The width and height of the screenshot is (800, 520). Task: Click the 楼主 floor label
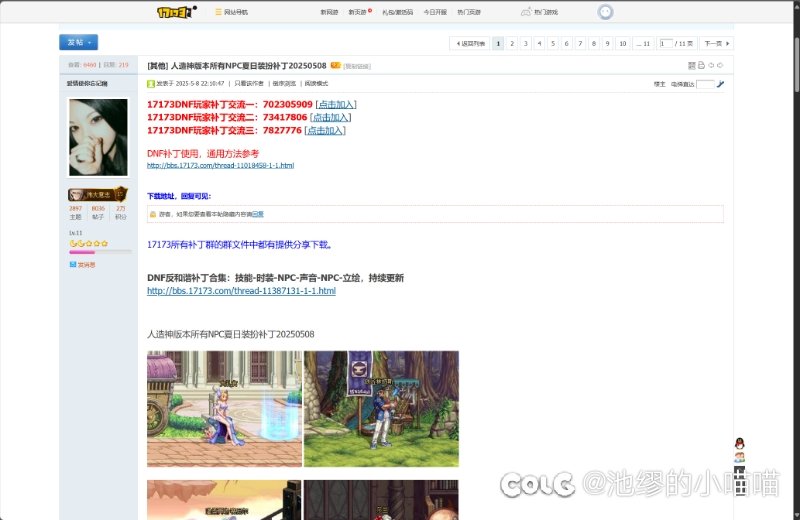click(660, 84)
